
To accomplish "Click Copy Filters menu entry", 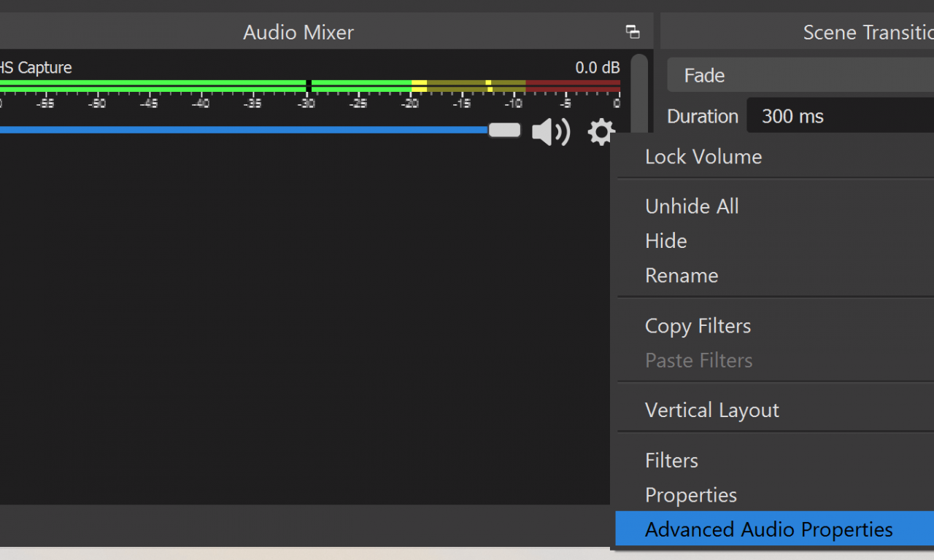I will [x=698, y=326].
